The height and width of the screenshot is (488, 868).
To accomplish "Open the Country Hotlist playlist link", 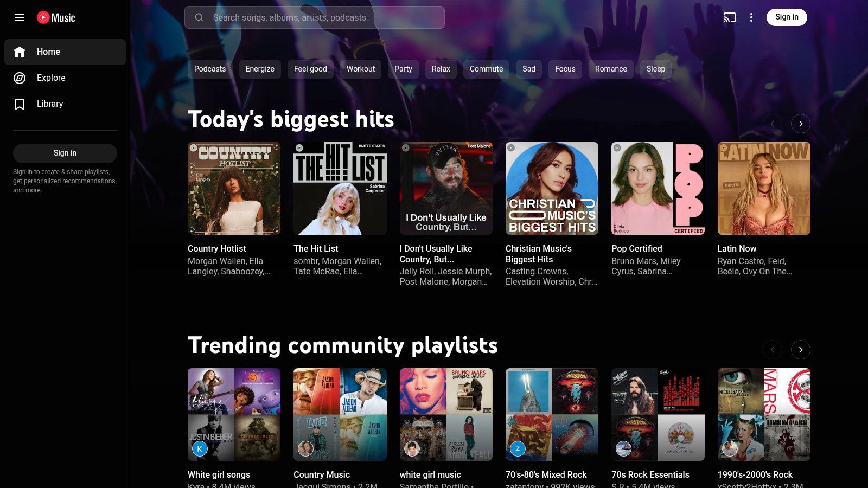I will pos(216,248).
